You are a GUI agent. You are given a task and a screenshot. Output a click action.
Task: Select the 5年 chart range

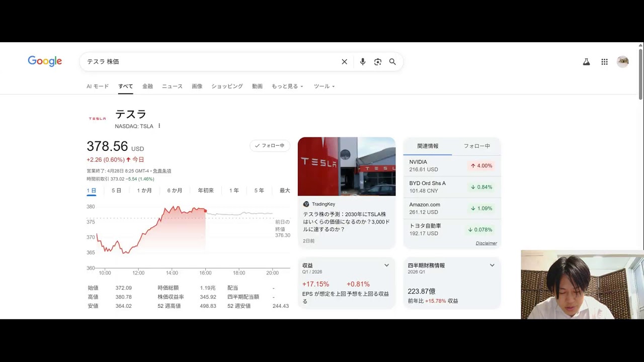tap(259, 191)
